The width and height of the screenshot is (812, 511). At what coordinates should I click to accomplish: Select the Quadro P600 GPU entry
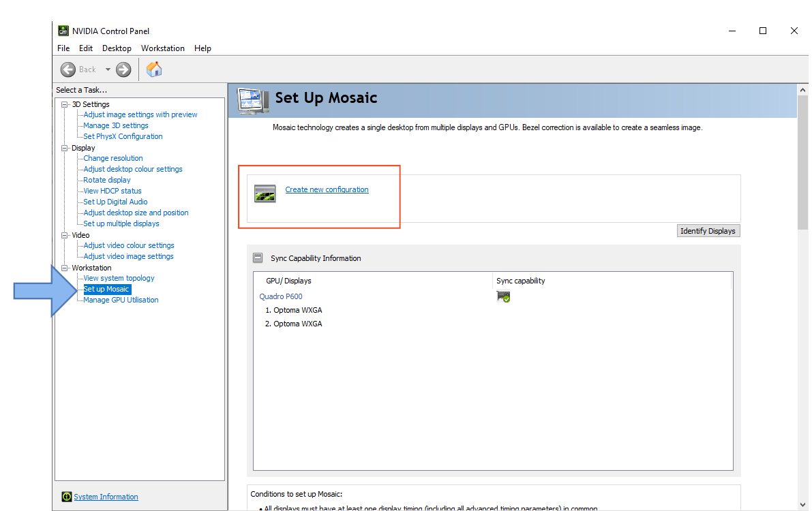281,296
